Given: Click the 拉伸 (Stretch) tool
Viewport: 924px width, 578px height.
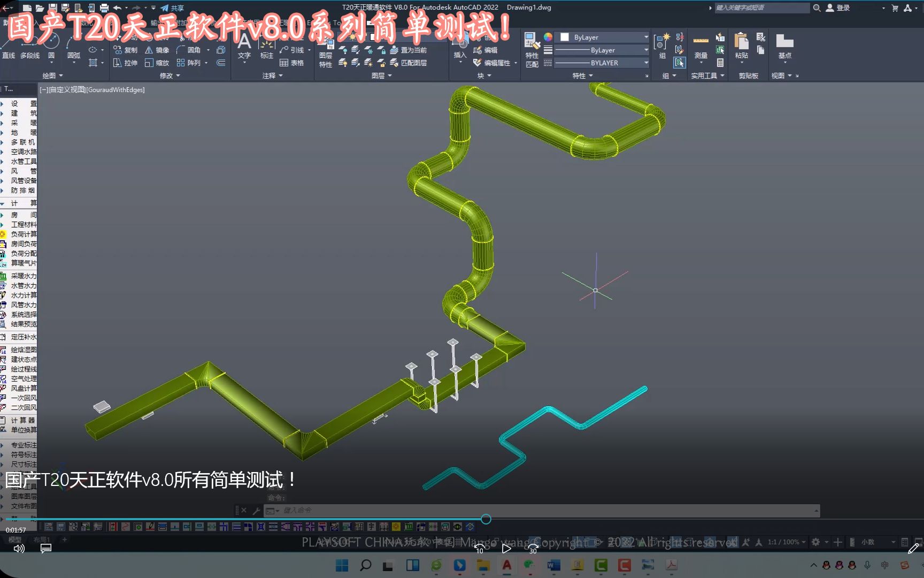Looking at the screenshot, I should (x=126, y=63).
